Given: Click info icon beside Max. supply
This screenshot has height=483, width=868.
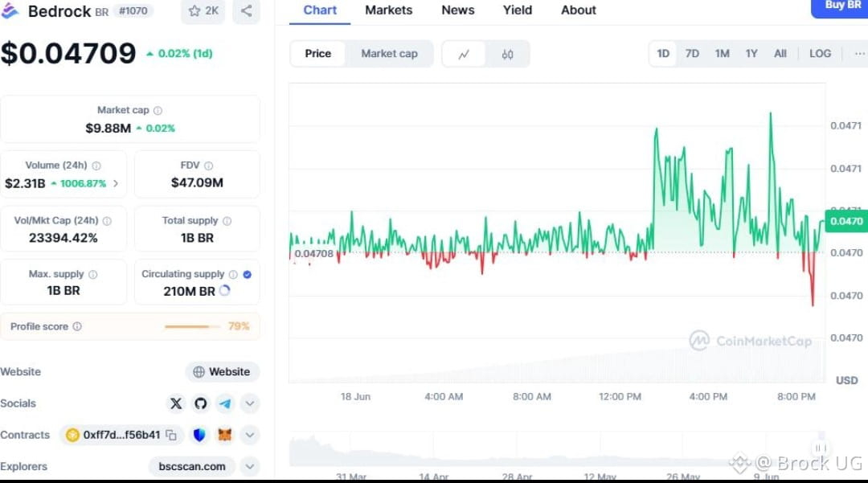Looking at the screenshot, I should [93, 274].
